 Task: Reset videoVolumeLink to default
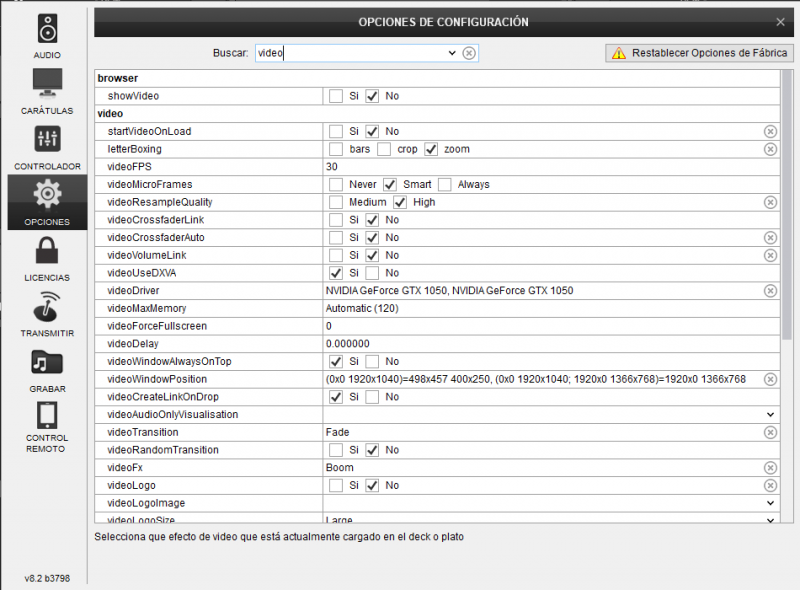pos(770,255)
